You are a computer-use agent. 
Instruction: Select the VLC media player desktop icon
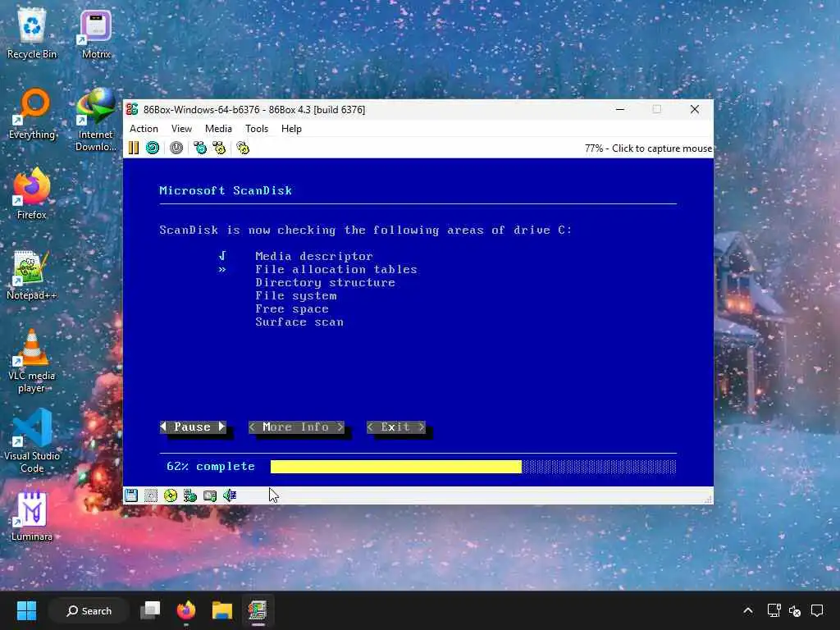32,361
